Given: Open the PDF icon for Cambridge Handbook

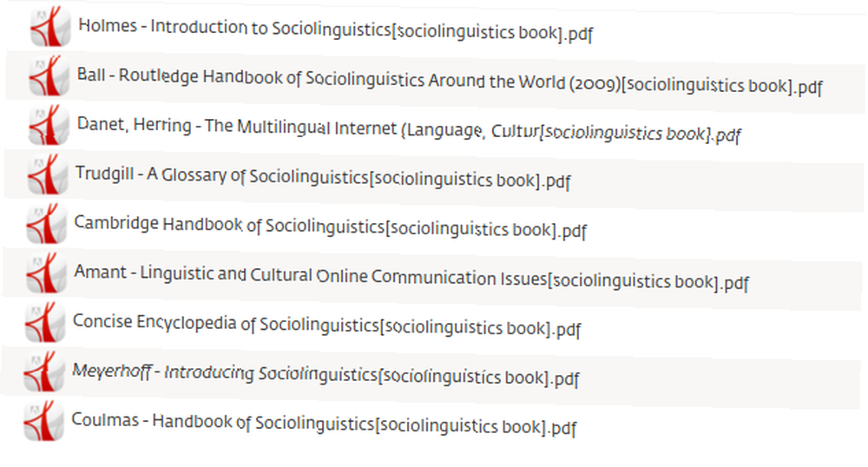Looking at the screenshot, I should coord(47,224).
